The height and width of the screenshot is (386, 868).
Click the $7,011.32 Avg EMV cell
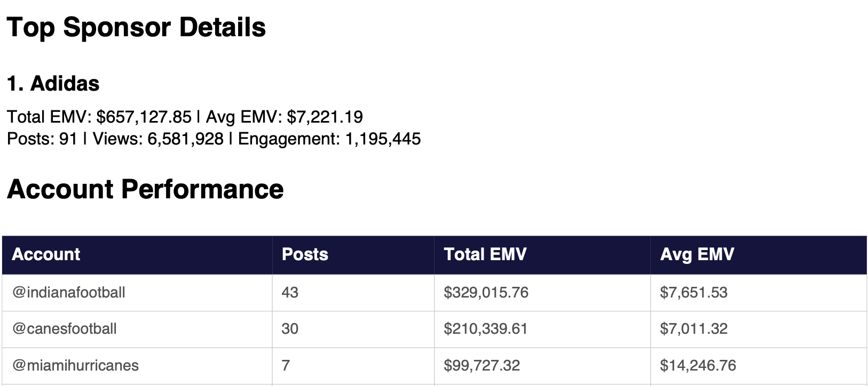(x=693, y=328)
